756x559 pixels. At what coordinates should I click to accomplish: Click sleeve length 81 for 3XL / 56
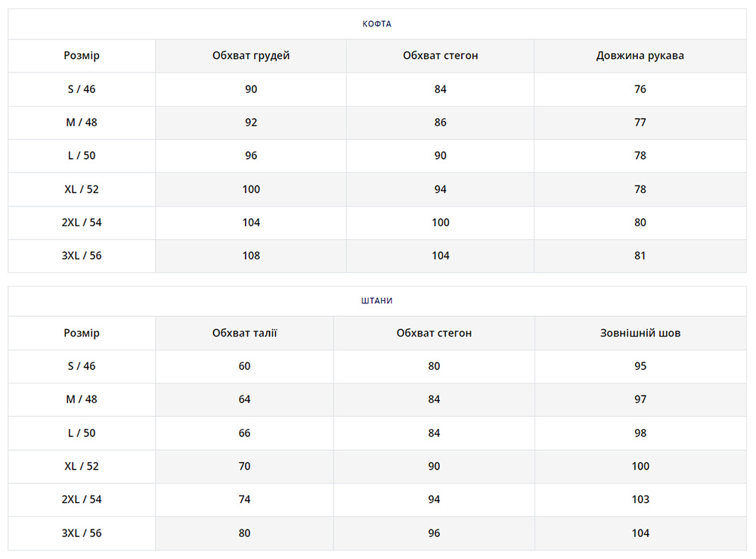click(x=640, y=256)
